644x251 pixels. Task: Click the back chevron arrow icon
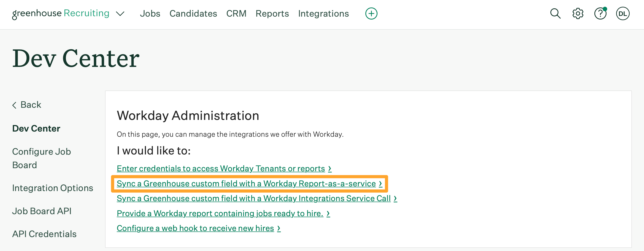[x=15, y=105]
